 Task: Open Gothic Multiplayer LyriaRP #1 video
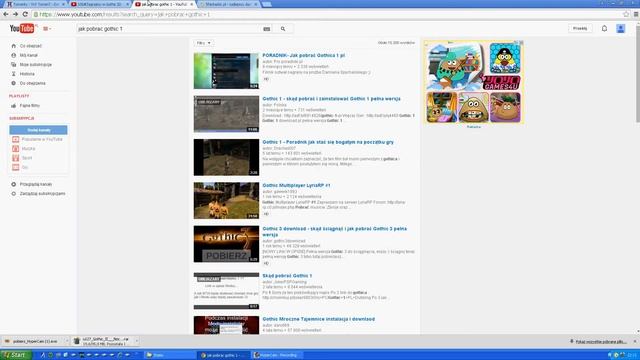coord(296,185)
